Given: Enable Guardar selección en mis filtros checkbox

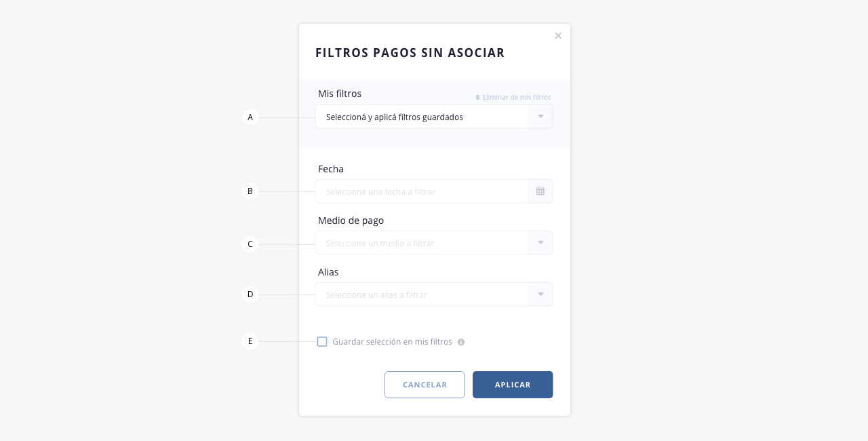Looking at the screenshot, I should coord(322,342).
